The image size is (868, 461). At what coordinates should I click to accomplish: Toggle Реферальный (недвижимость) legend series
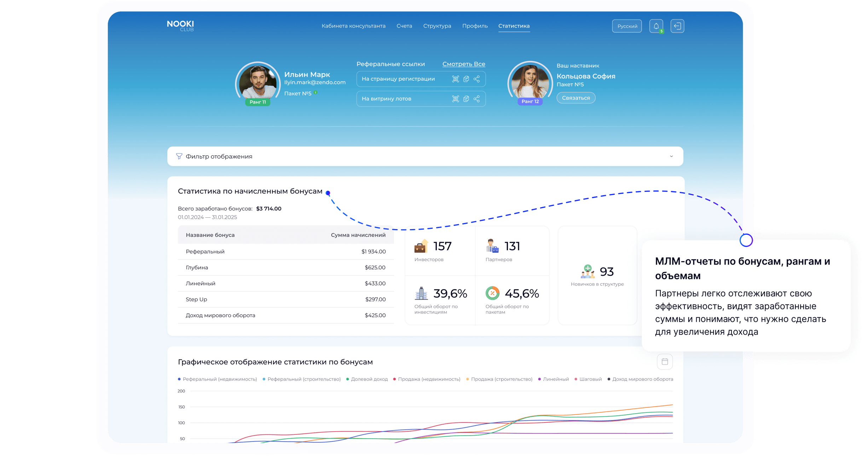pyautogui.click(x=217, y=379)
